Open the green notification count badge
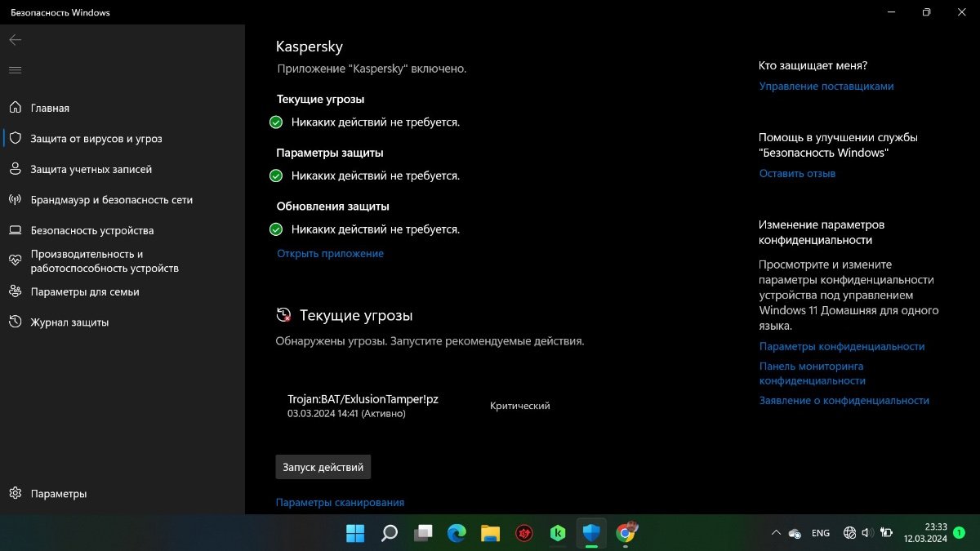Image resolution: width=980 pixels, height=551 pixels. (959, 533)
